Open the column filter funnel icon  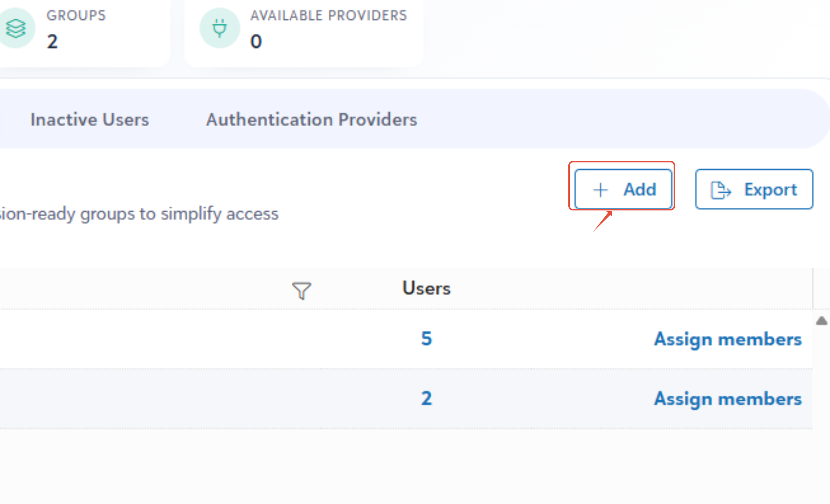coord(301,291)
